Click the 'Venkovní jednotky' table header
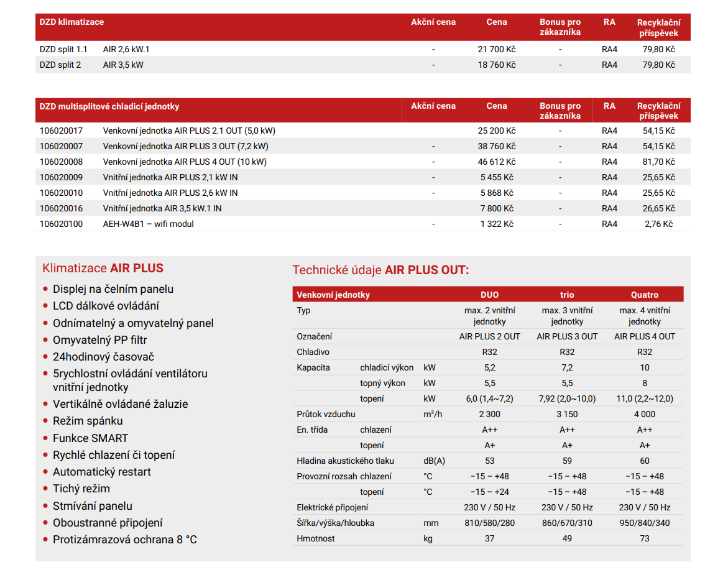This screenshot has width=728, height=580. pos(333,295)
